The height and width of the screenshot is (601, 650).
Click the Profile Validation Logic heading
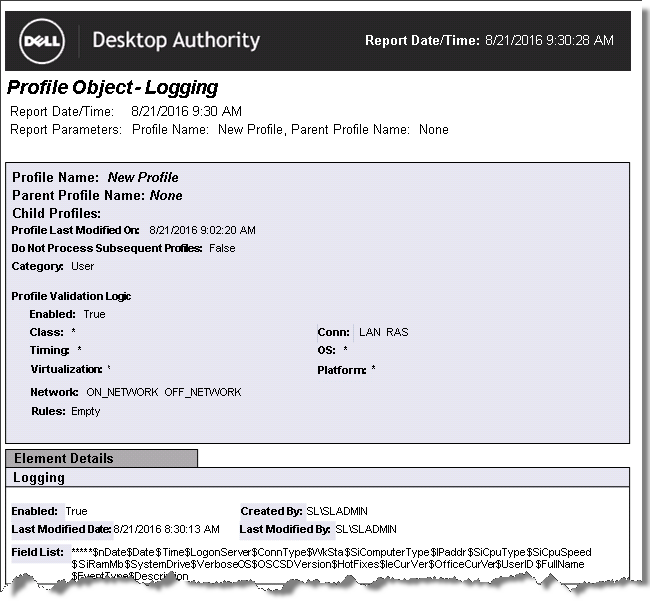71,296
